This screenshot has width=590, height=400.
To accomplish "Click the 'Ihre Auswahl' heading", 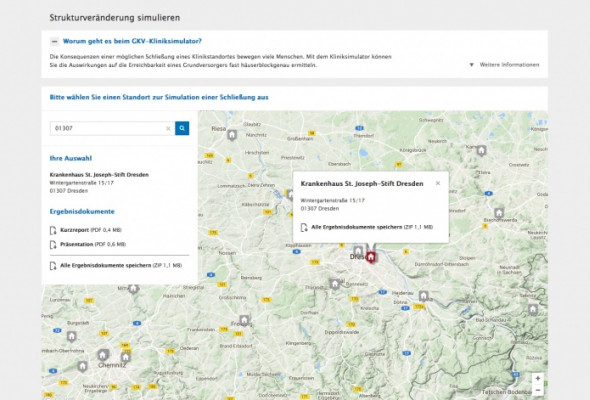I will pos(71,158).
